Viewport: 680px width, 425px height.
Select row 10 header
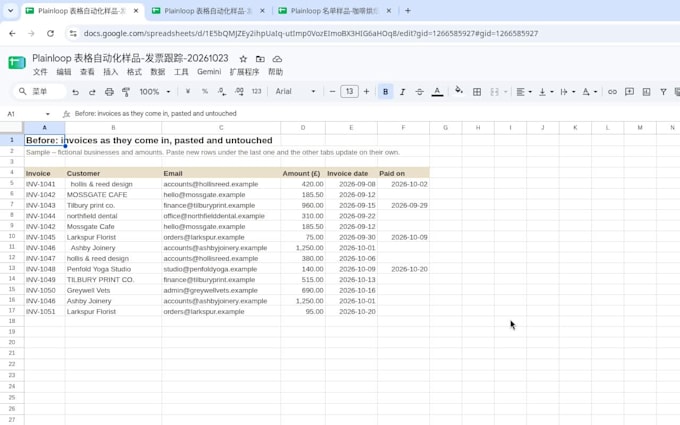pyautogui.click(x=12, y=237)
